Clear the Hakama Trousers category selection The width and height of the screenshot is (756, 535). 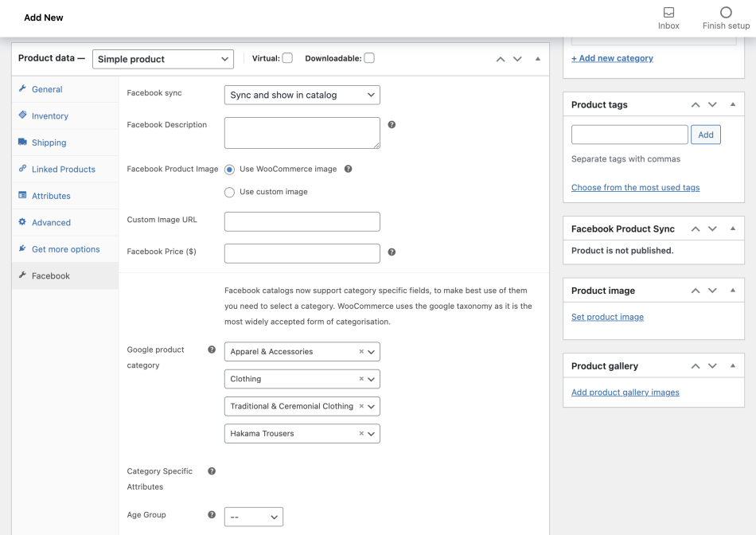(361, 434)
